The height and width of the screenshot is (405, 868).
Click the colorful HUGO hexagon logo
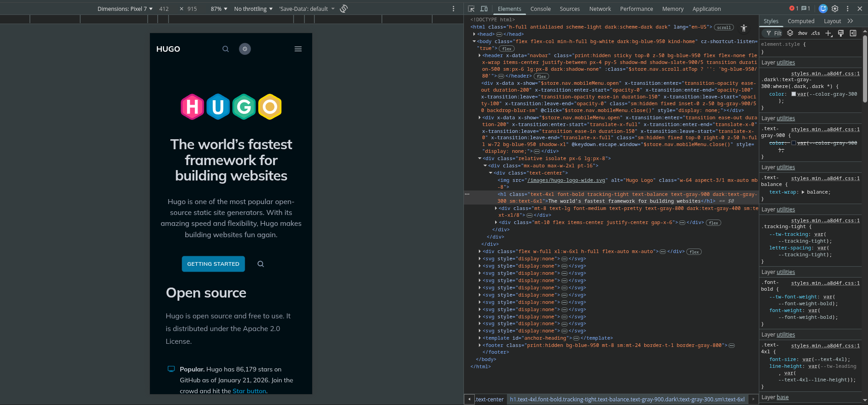[231, 107]
